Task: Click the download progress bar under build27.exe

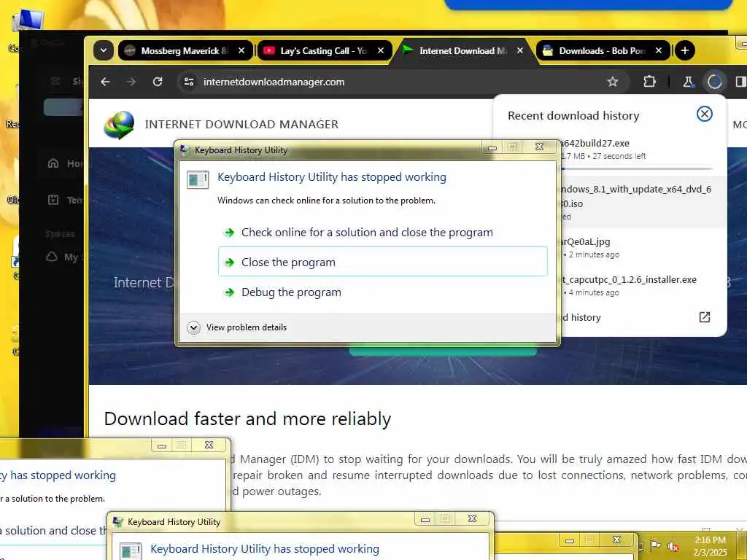Action: [x=637, y=168]
